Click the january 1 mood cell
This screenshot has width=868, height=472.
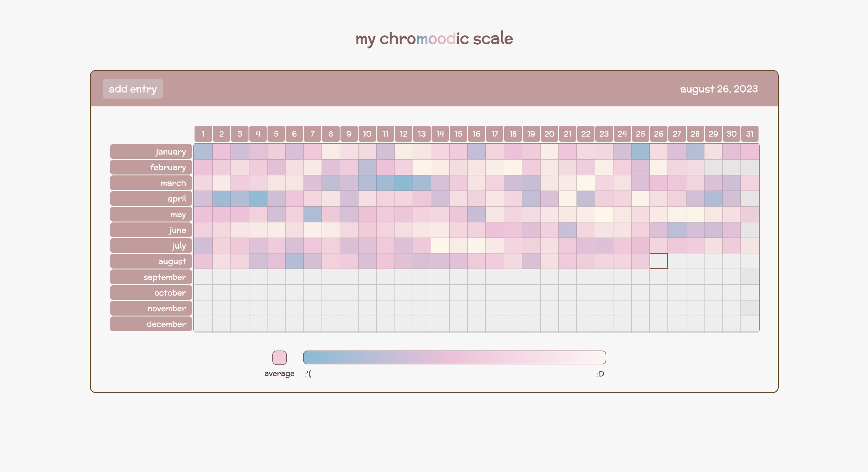204,152
